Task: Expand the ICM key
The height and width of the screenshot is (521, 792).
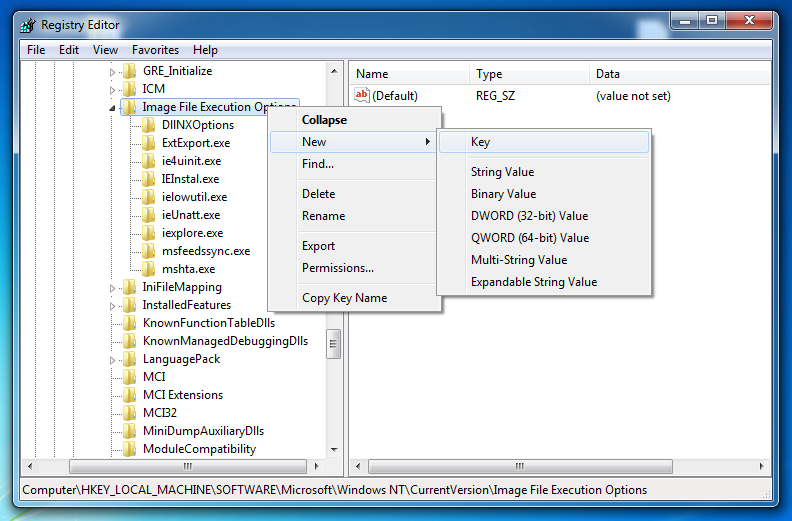Action: point(112,90)
